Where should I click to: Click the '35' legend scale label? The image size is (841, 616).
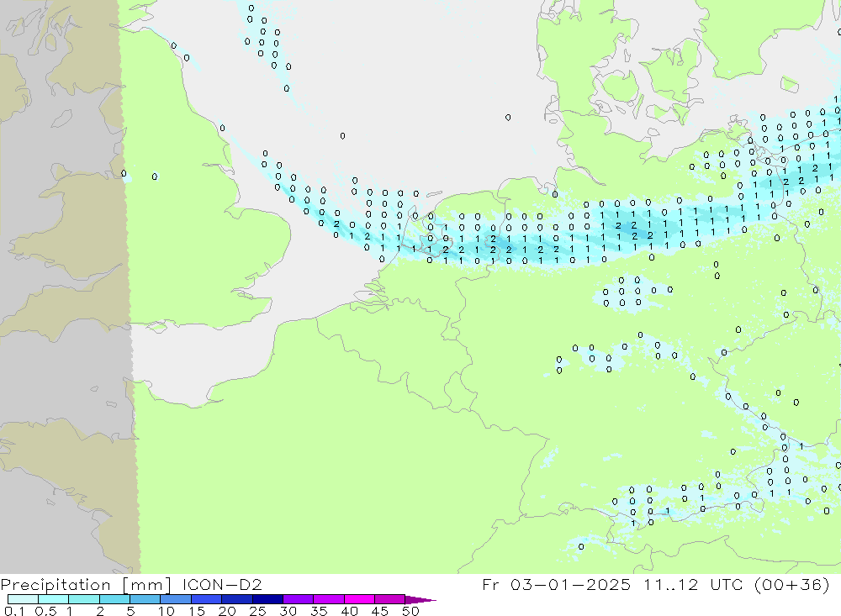click(x=319, y=611)
